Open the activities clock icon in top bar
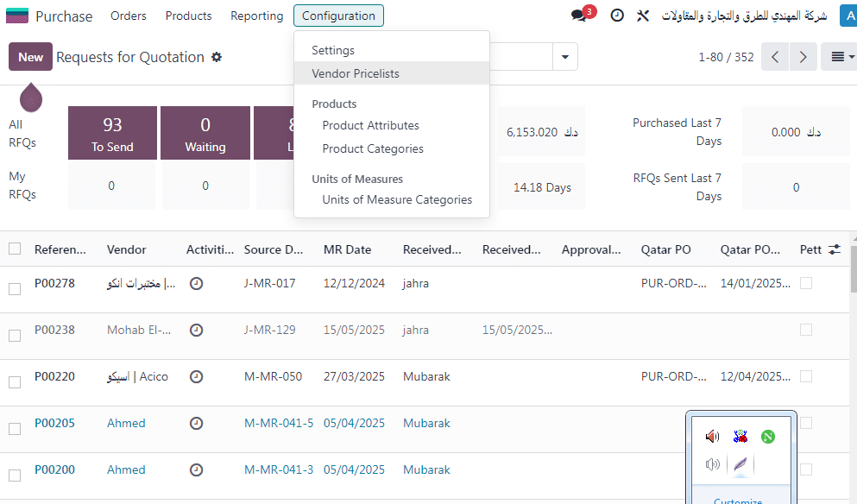 (617, 16)
